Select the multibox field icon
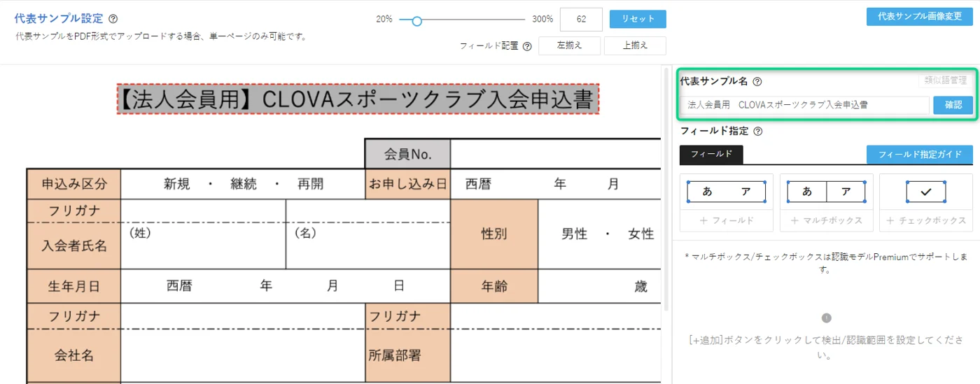Image resolution: width=980 pixels, height=384 pixels. point(826,192)
